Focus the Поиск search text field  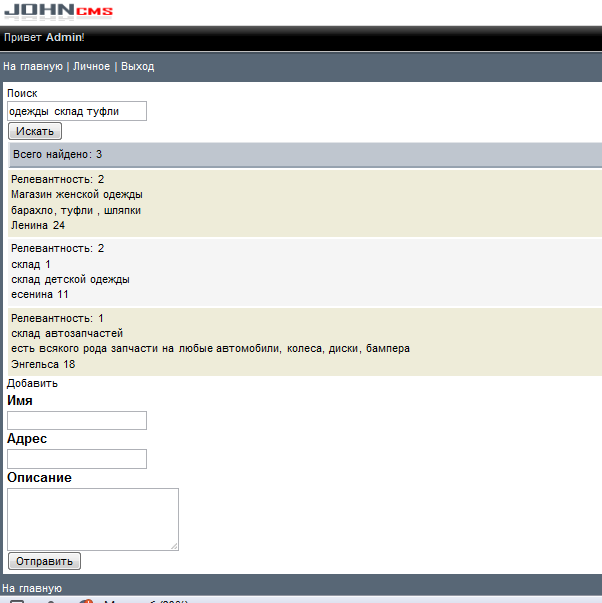point(77,111)
